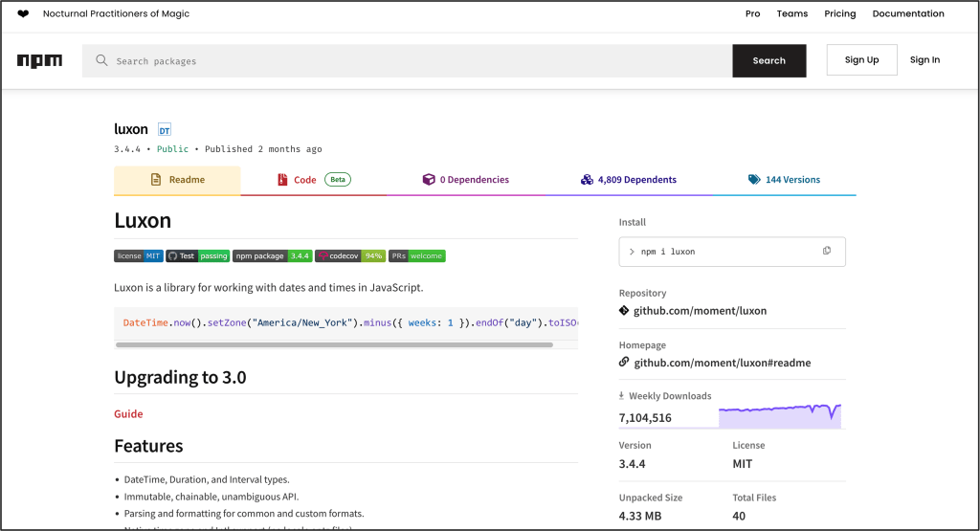This screenshot has width=980, height=531.
Task: Click the DateTime.now() code snippet
Action: click(345, 323)
